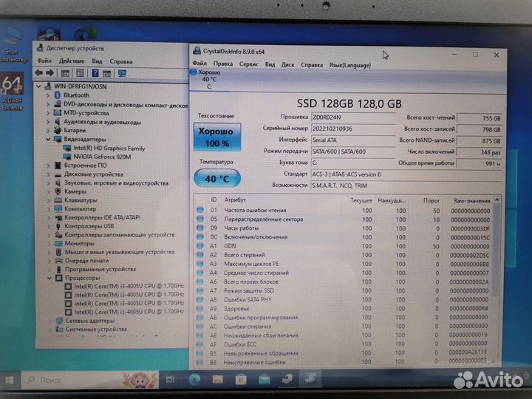This screenshot has height=399, width=532.
Task: Click the back arrow in Device Manager toolbar
Action: (x=39, y=72)
